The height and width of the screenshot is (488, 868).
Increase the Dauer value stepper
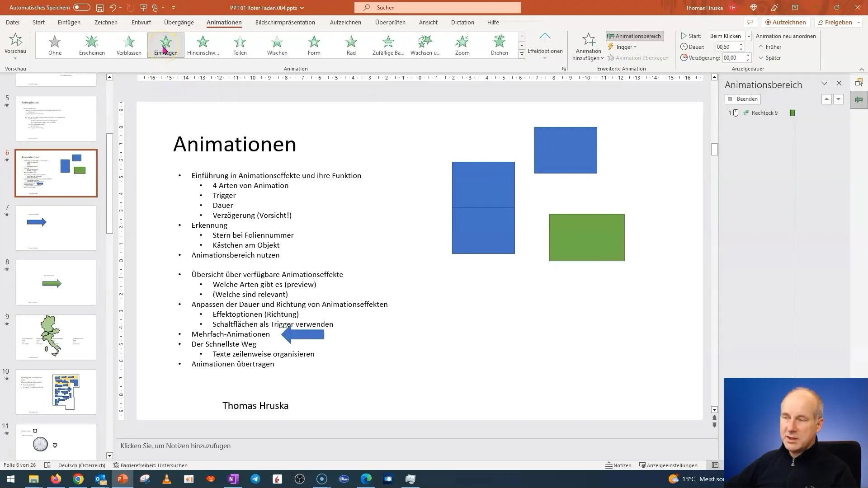pyautogui.click(x=741, y=45)
